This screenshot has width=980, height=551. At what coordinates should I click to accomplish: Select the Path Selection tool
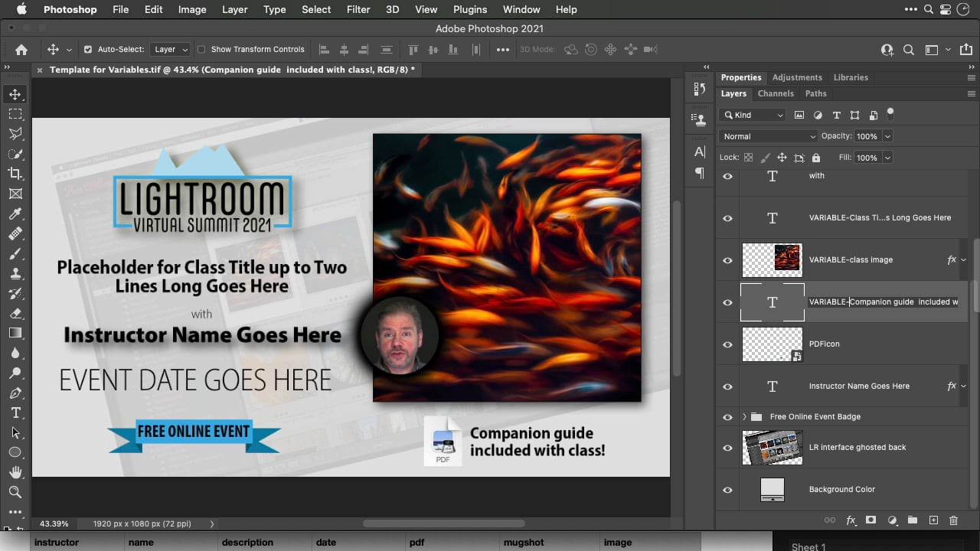click(x=15, y=433)
